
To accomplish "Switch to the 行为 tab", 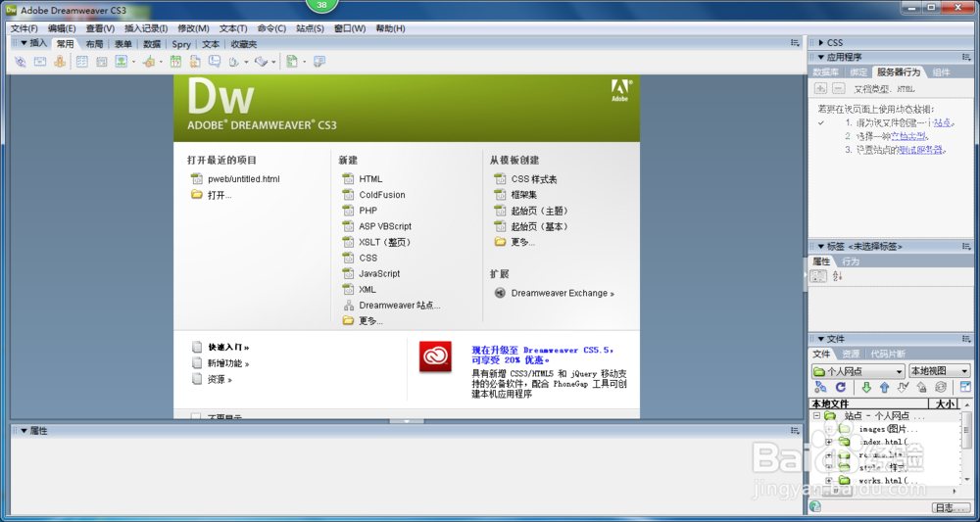I will coord(851,261).
